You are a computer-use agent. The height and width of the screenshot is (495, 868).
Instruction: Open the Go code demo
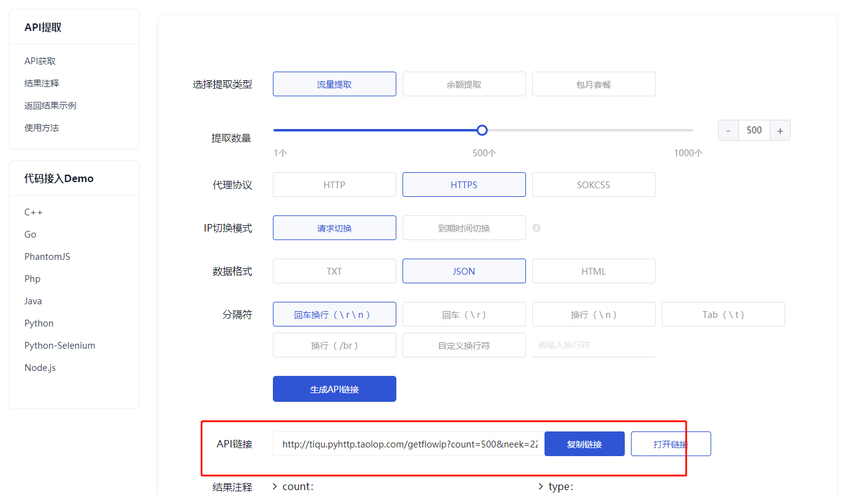pos(30,235)
